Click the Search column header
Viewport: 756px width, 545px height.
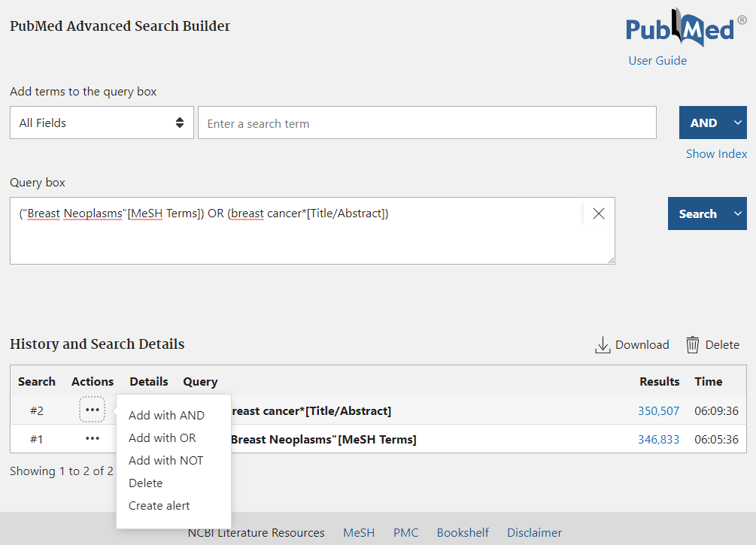click(x=37, y=382)
